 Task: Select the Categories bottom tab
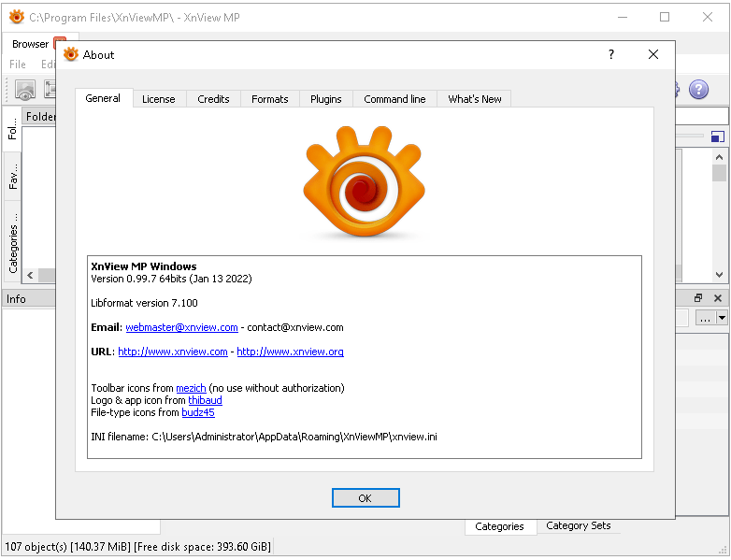[x=500, y=526]
